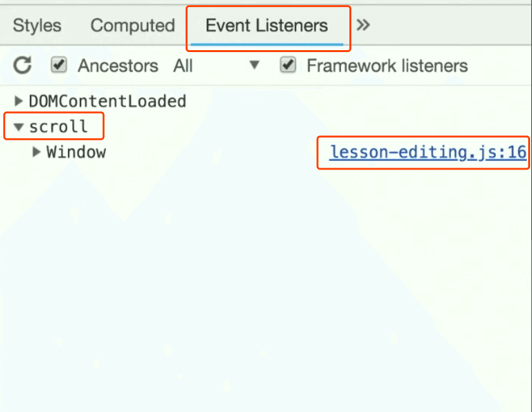Open the listener filter dropdown arrow
The height and width of the screenshot is (412, 532).
click(254, 65)
